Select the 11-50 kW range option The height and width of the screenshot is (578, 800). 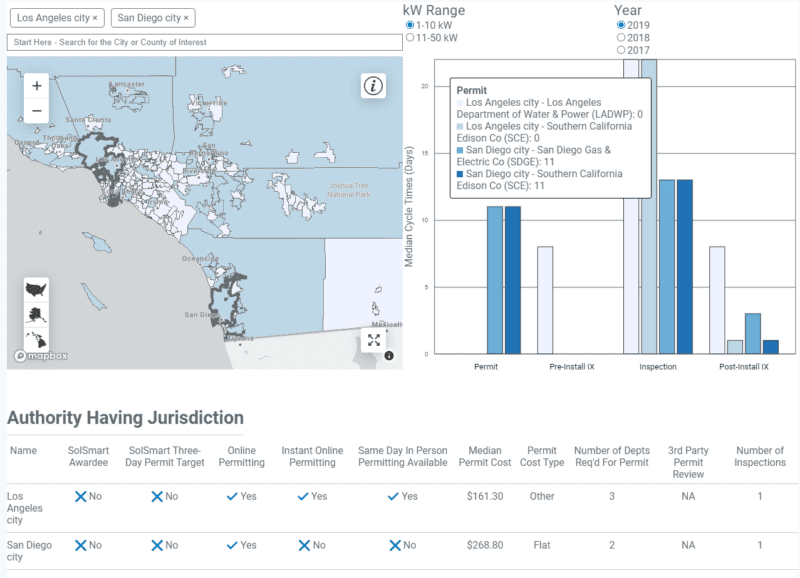point(410,37)
